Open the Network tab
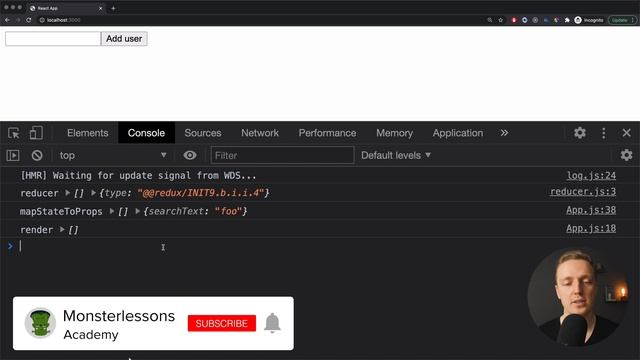 point(260,133)
